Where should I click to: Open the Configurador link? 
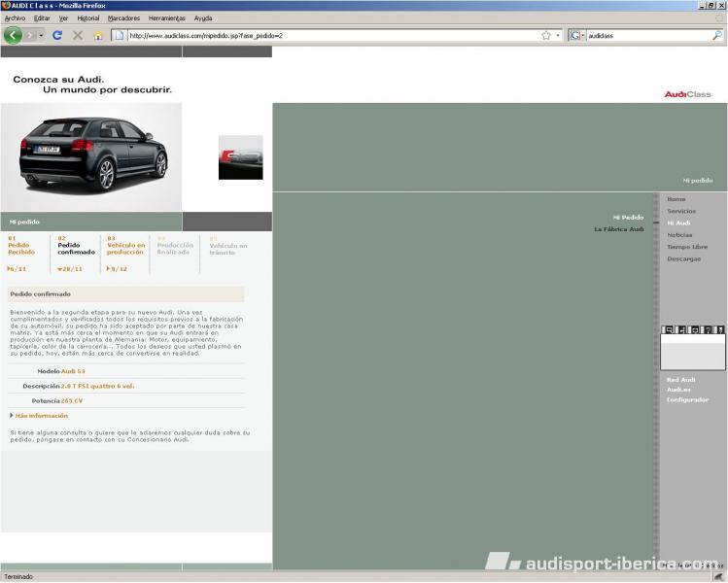coord(687,399)
